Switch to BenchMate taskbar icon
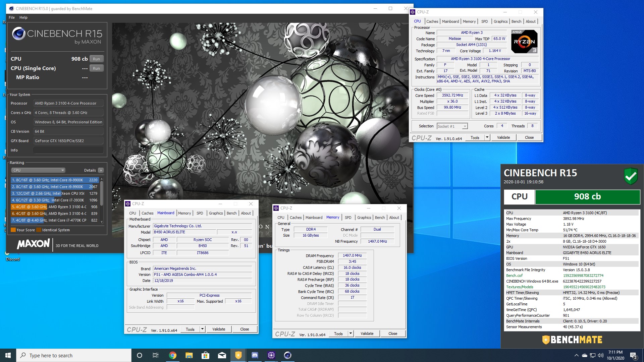 click(x=238, y=355)
